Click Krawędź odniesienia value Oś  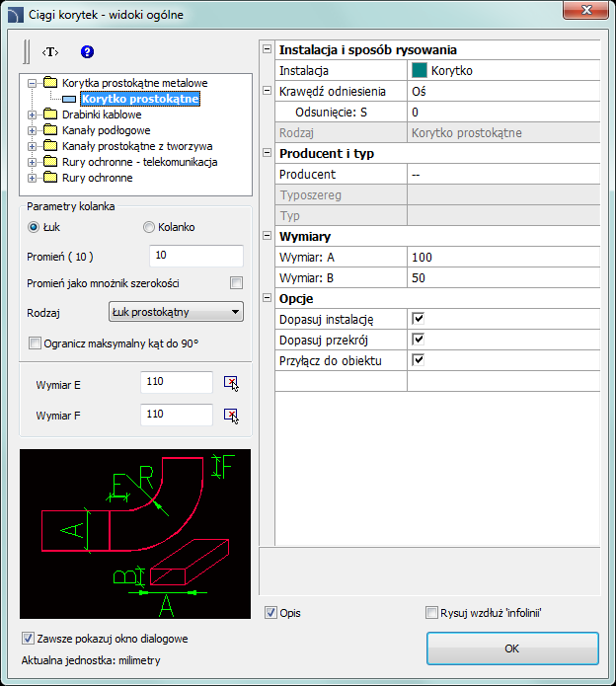503,92
